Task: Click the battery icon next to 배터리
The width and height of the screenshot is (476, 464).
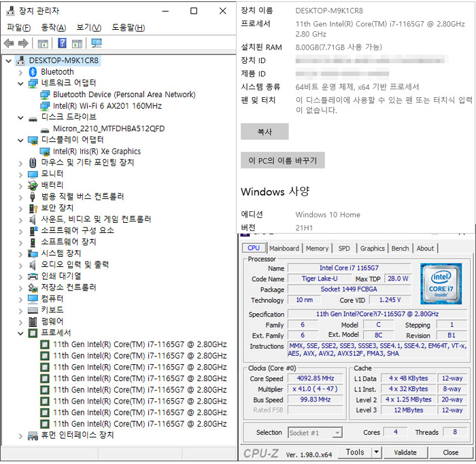Action: click(x=33, y=185)
